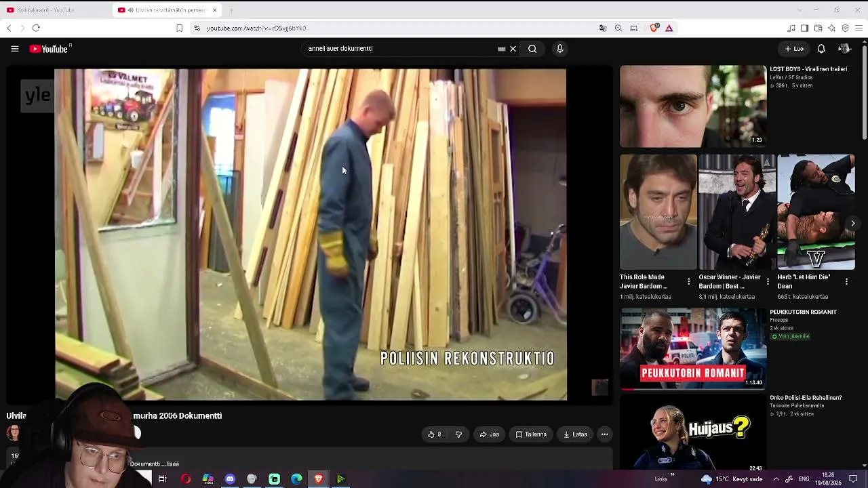868x488 pixels.
Task: Close the Ulvilan video tab
Action: [x=215, y=10]
